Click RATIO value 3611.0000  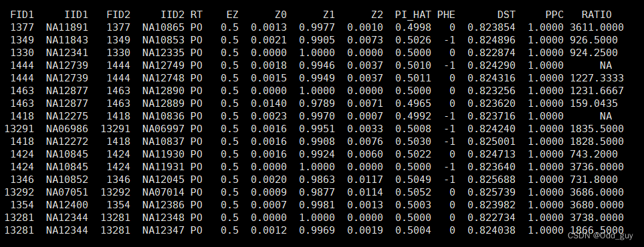[597, 28]
